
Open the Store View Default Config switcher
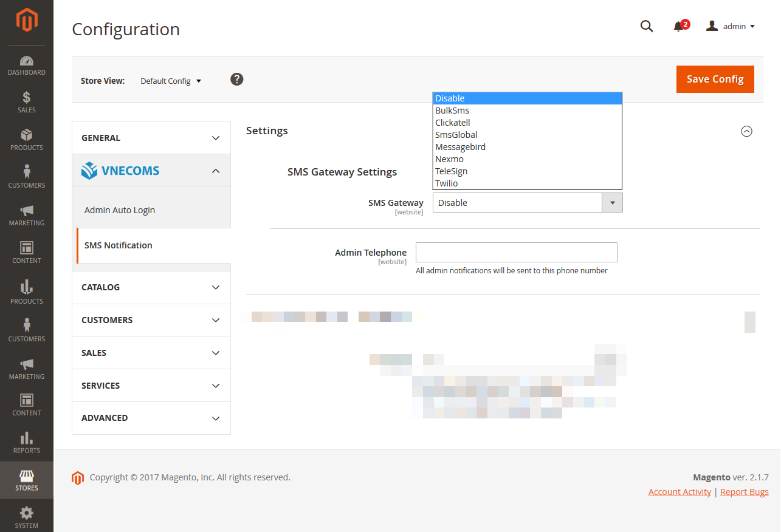tap(171, 81)
